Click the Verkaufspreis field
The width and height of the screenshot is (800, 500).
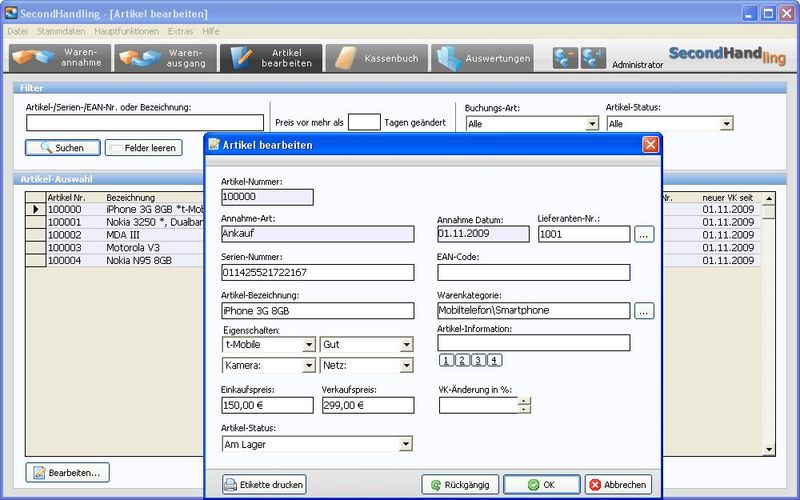coord(368,406)
